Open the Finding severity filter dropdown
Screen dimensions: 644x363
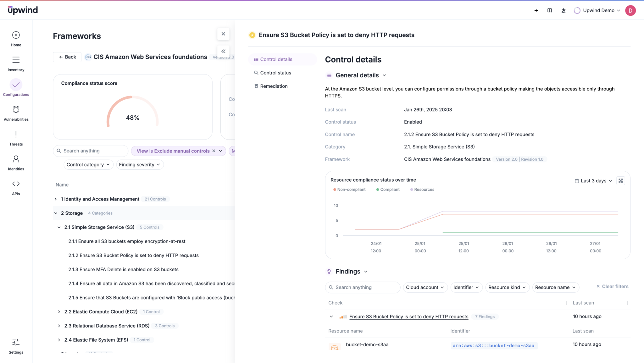[x=140, y=165]
